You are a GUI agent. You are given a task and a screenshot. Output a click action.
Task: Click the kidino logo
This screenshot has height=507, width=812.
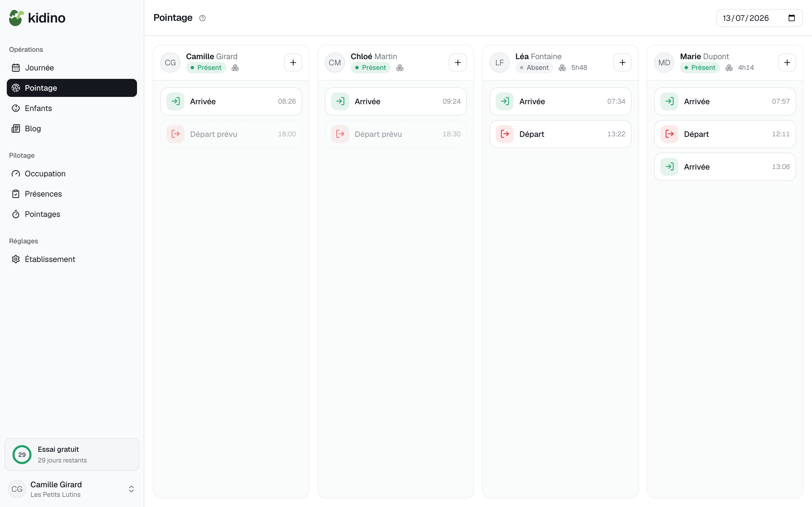point(37,18)
